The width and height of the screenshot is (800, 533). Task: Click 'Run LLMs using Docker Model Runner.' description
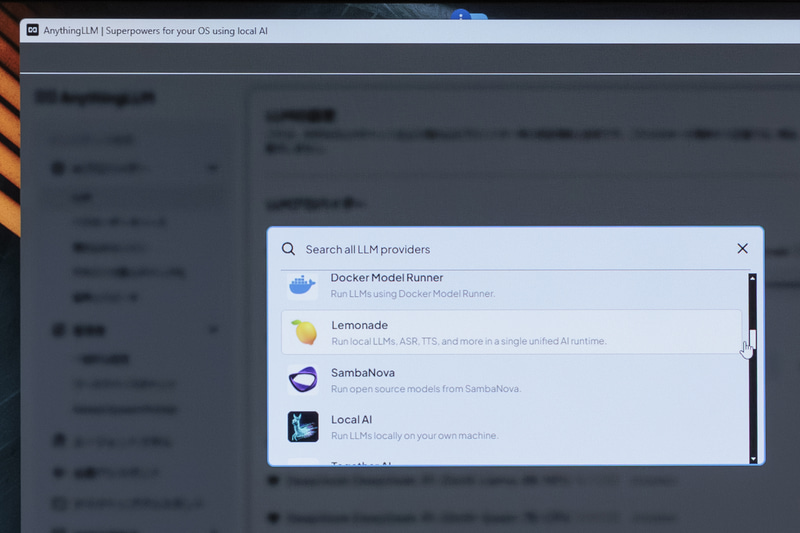point(413,294)
